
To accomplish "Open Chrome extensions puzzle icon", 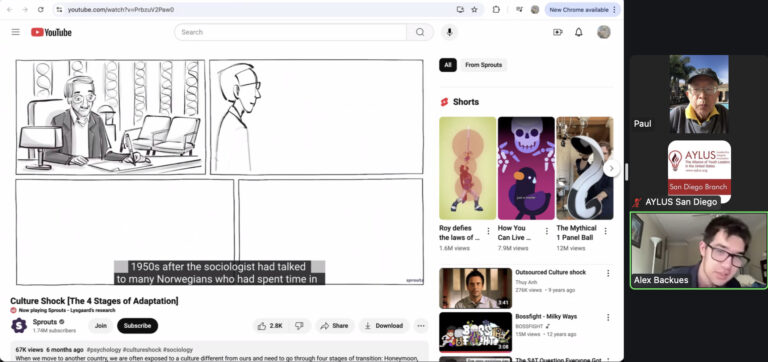I will [x=496, y=9].
